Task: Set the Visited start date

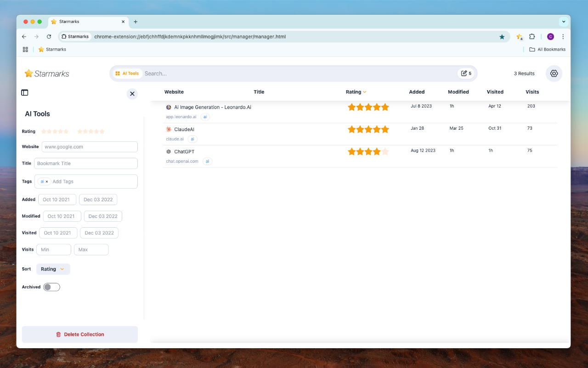Action: tap(58, 233)
